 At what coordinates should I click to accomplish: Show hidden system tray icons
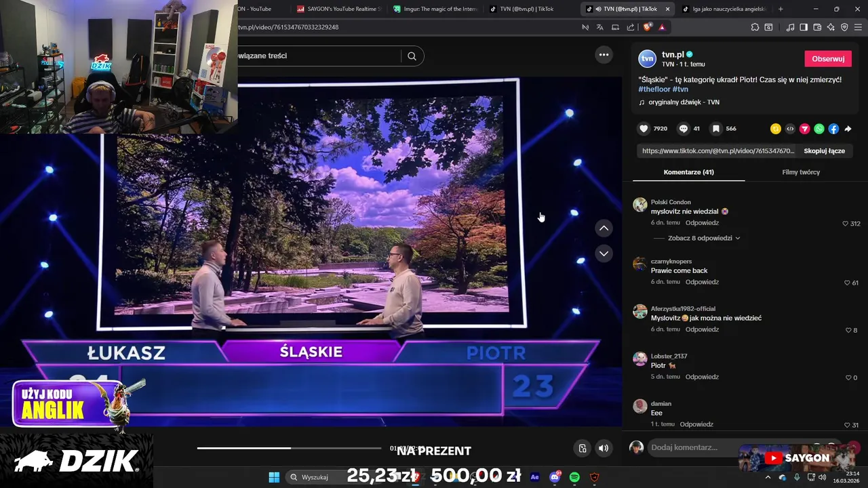coord(768,477)
